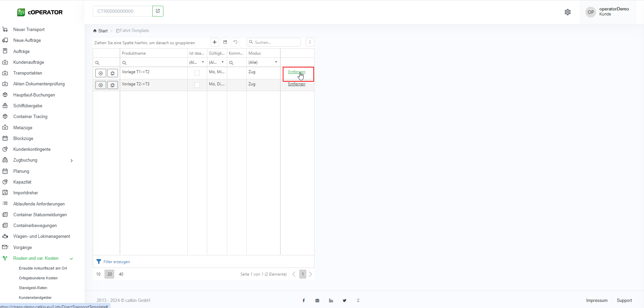Open Container Tracing in the sidebar

[x=30, y=117]
